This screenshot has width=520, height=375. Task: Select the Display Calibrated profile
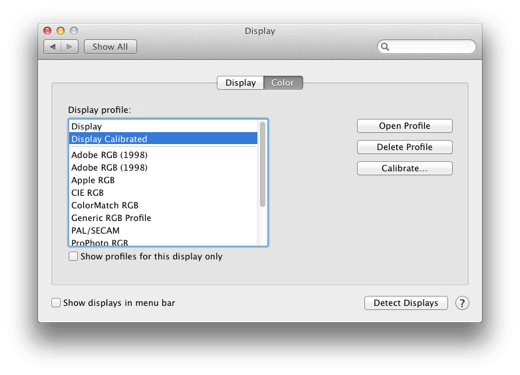click(x=163, y=139)
